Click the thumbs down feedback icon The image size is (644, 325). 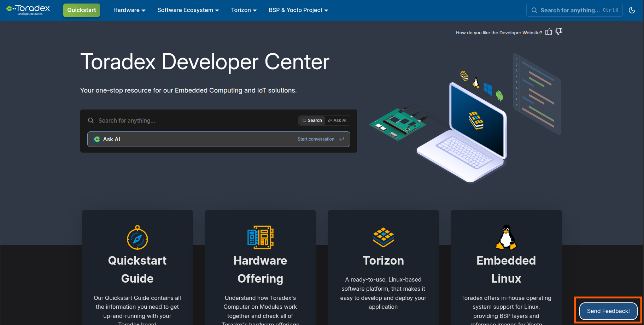pos(559,32)
